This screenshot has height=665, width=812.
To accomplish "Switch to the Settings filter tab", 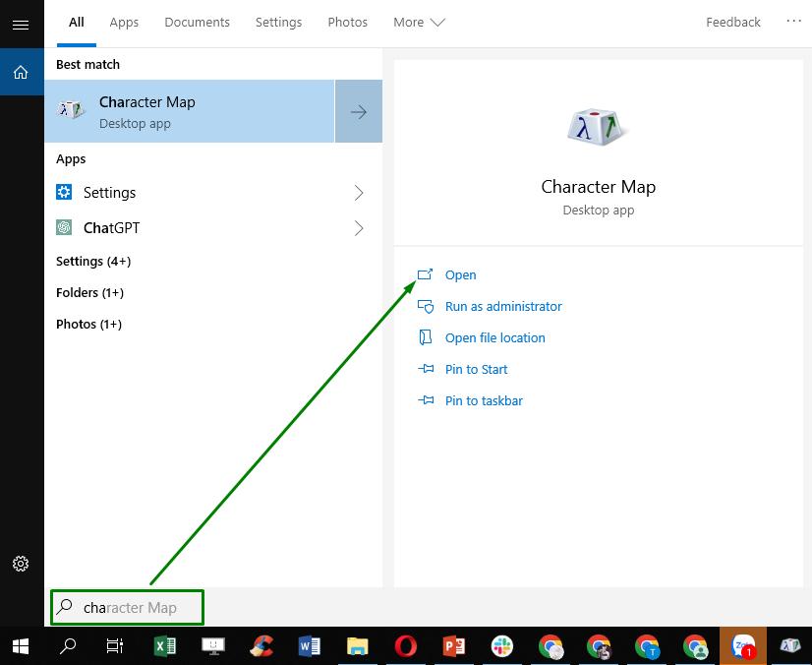I will tap(278, 23).
